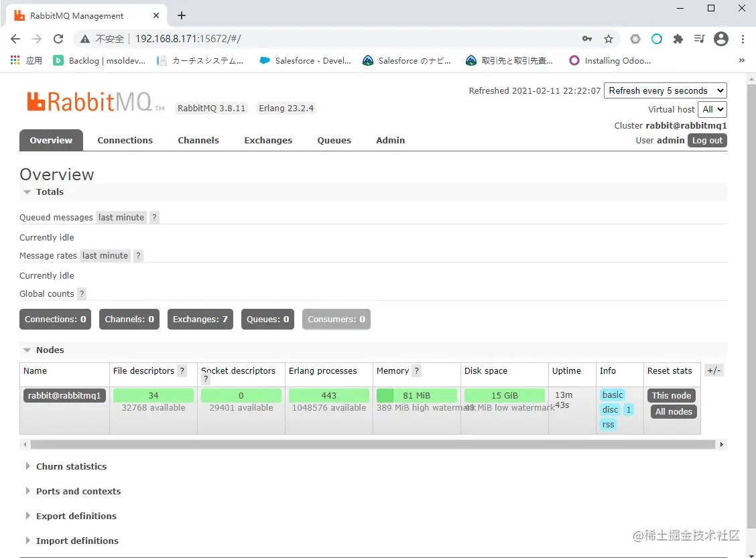Image resolution: width=756 pixels, height=558 pixels.
Task: Log out of the admin user
Action: coord(707,140)
